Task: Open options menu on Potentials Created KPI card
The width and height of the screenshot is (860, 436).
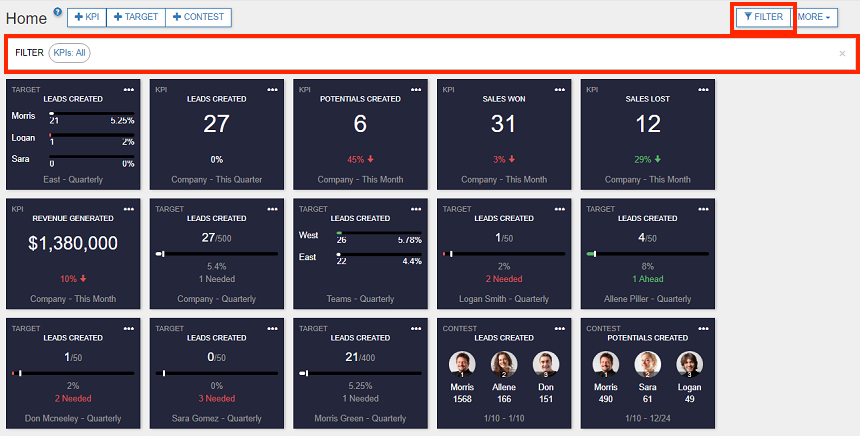Action: [x=416, y=90]
